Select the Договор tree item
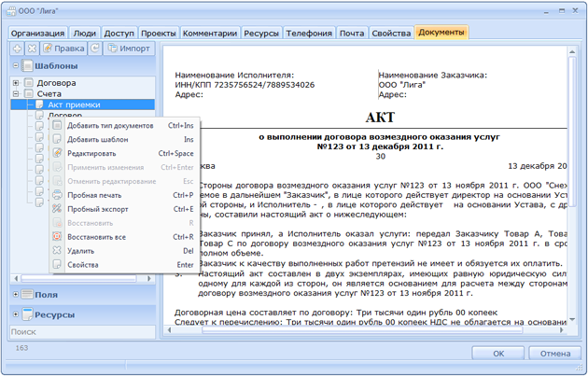The width and height of the screenshot is (588, 376). pyautogui.click(x=65, y=115)
